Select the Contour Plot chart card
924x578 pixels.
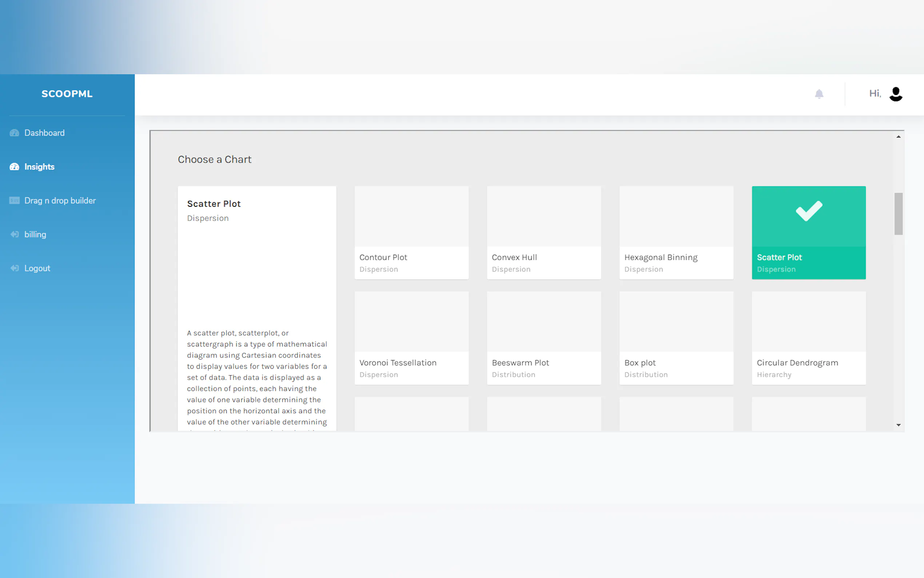click(411, 233)
